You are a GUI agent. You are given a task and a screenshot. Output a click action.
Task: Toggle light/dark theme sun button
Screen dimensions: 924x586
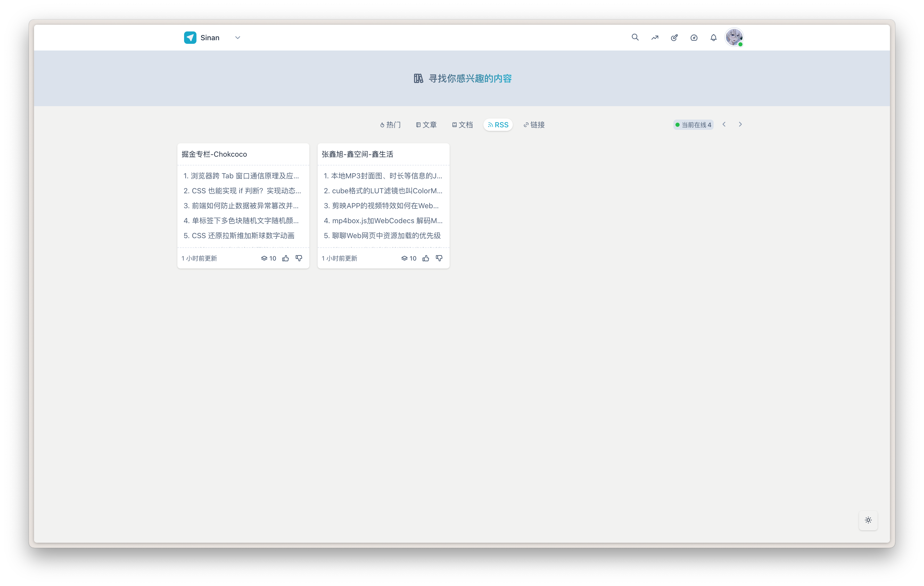[x=868, y=520]
